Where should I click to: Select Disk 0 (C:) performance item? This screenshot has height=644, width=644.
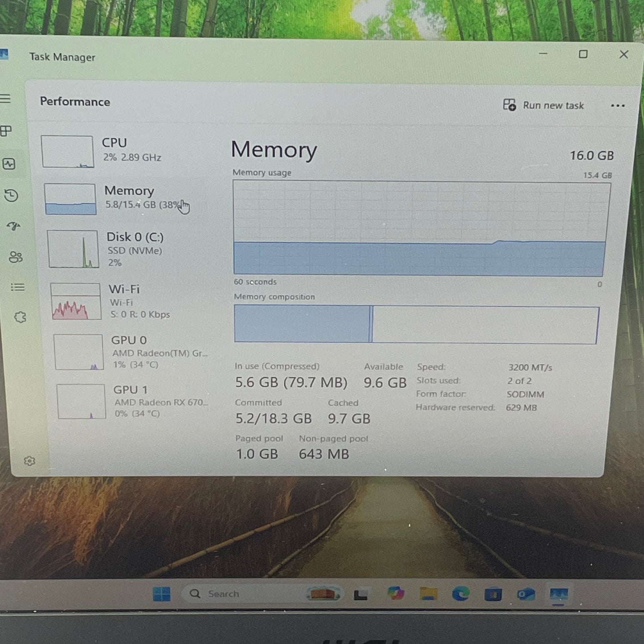tap(127, 249)
